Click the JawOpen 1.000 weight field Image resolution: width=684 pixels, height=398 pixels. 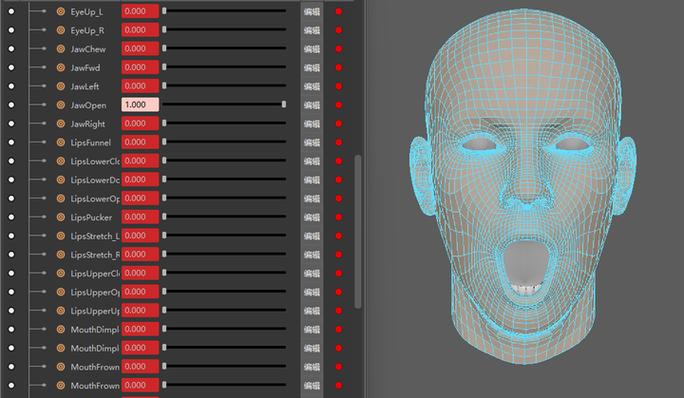140,105
